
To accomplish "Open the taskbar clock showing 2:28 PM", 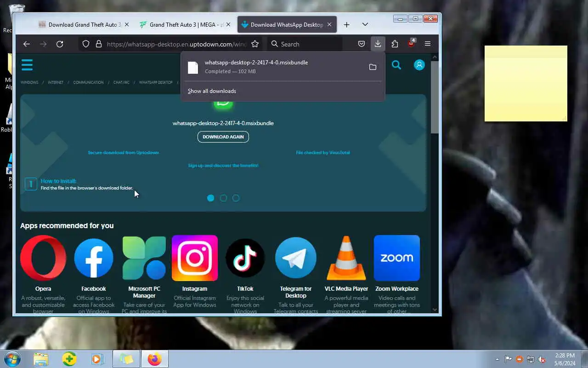I will (565, 359).
